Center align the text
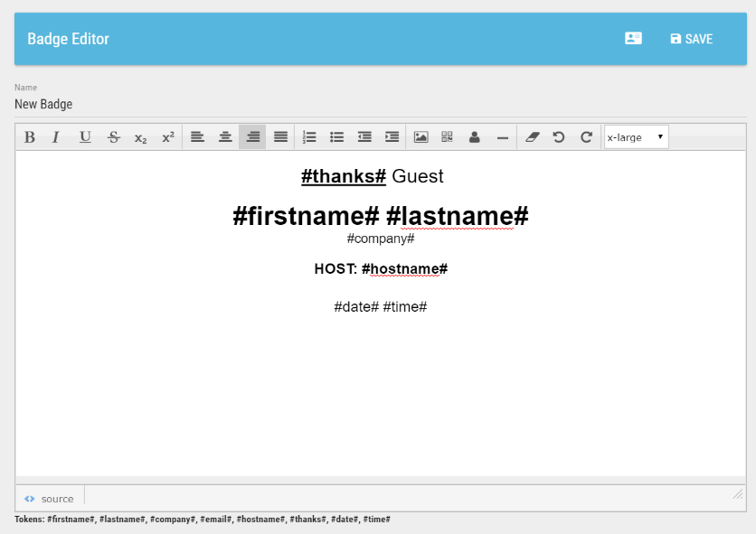756x534 pixels. coord(225,137)
